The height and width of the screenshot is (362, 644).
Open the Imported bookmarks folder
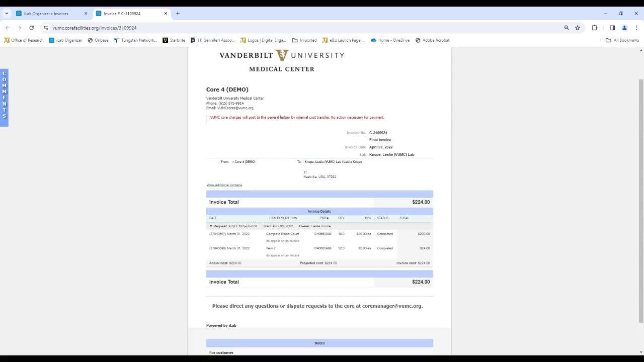click(304, 40)
